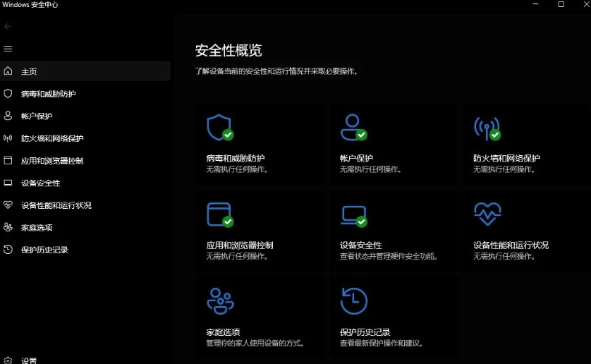Click the family icon beside 家庭选项 in sidebar
591x364 pixels.
pyautogui.click(x=8, y=227)
